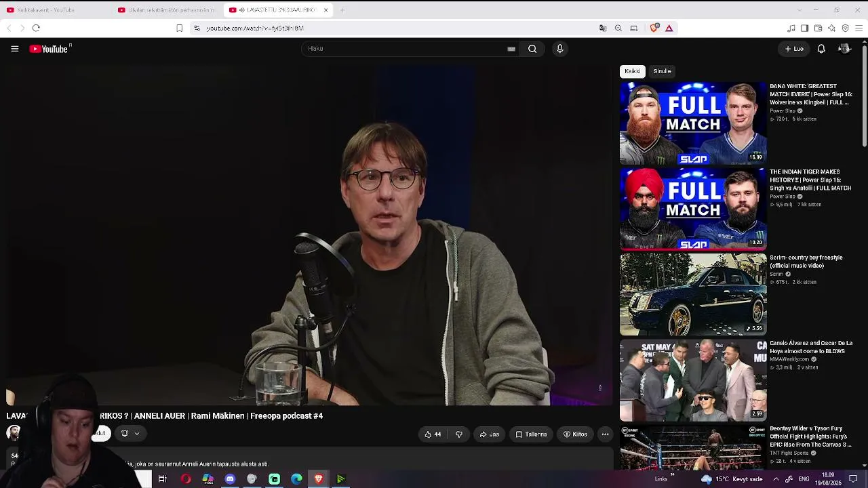The height and width of the screenshot is (488, 868).
Task: Click the Jaa share button
Action: click(x=490, y=434)
